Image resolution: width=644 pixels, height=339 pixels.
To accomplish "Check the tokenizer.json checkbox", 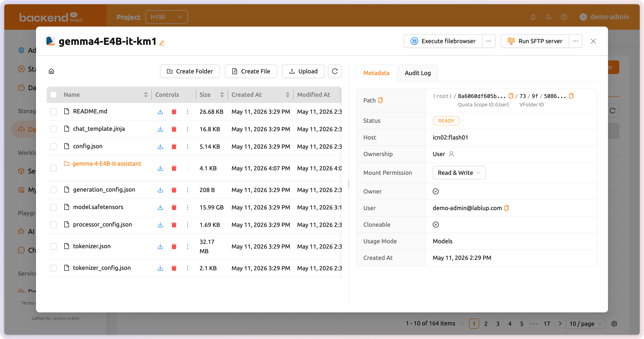I will pos(53,247).
